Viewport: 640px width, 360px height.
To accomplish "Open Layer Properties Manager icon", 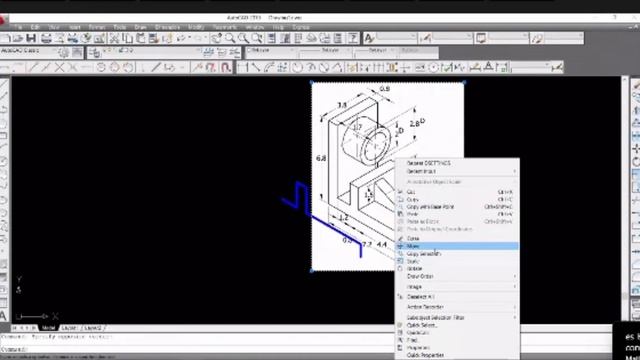I will tap(95, 53).
